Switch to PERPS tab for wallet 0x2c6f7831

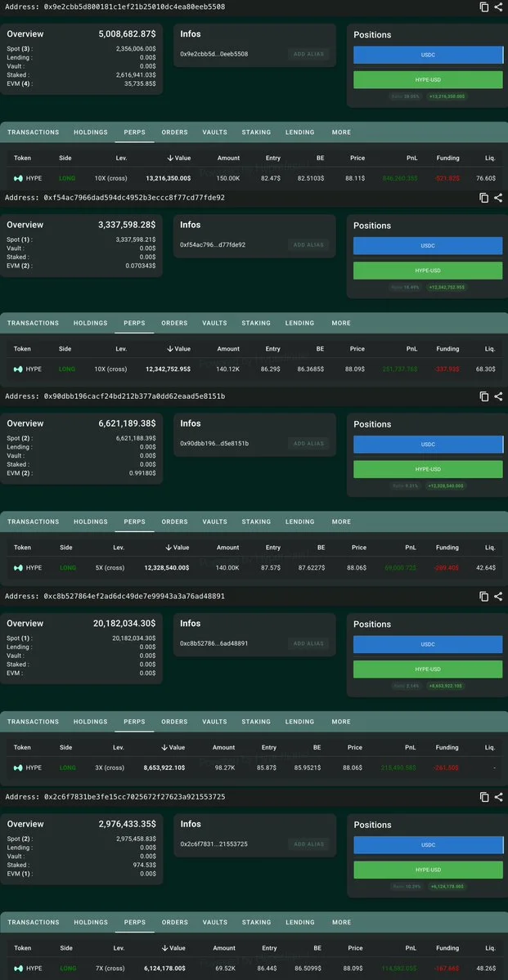(x=134, y=923)
